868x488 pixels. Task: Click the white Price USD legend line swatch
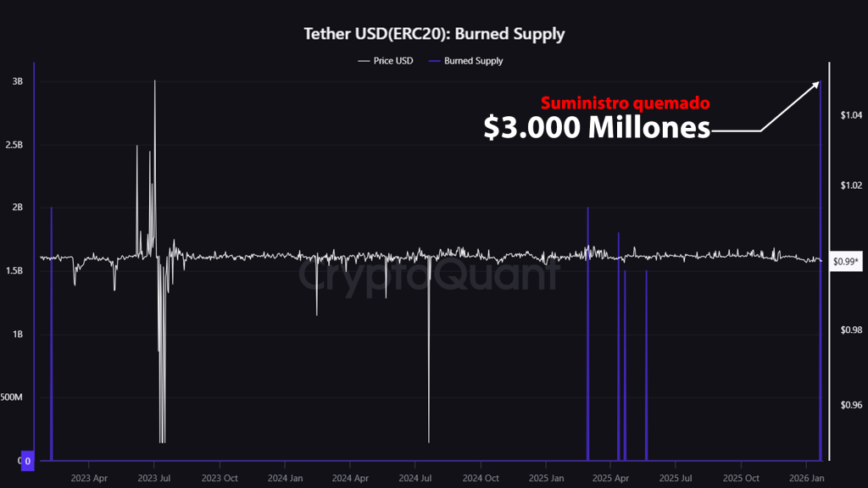pyautogui.click(x=364, y=61)
